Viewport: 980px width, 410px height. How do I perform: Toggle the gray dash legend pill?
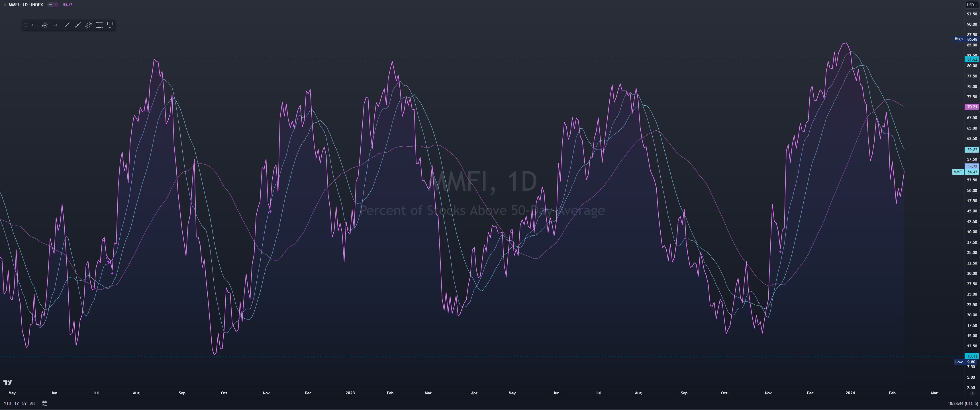coord(50,5)
